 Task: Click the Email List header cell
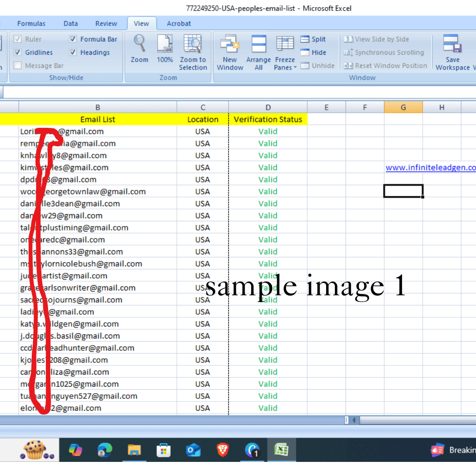click(x=97, y=119)
